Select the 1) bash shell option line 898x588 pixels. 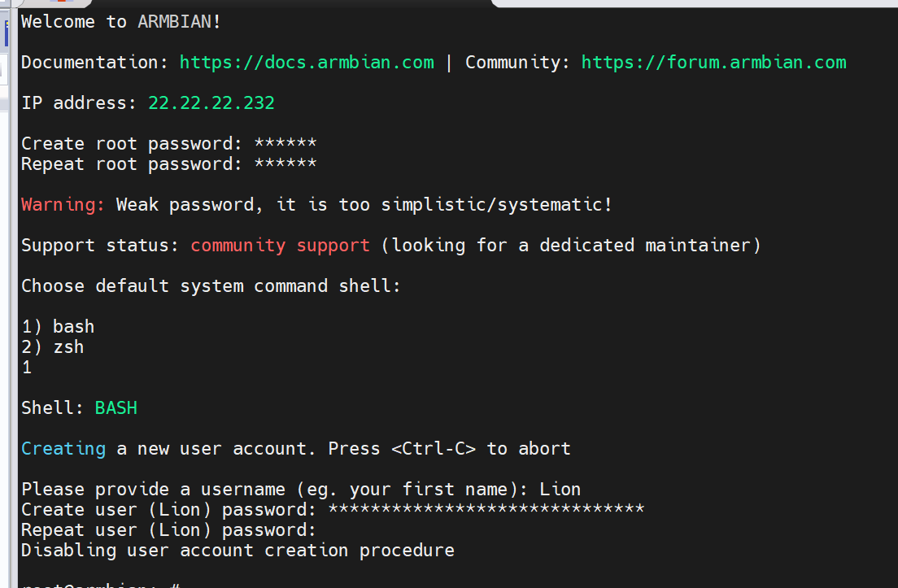58,326
